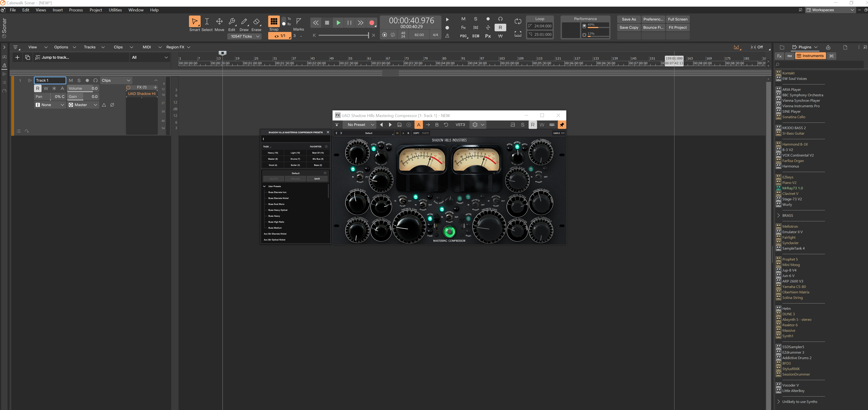Solo Track 1
868x410 pixels.
[x=79, y=81]
